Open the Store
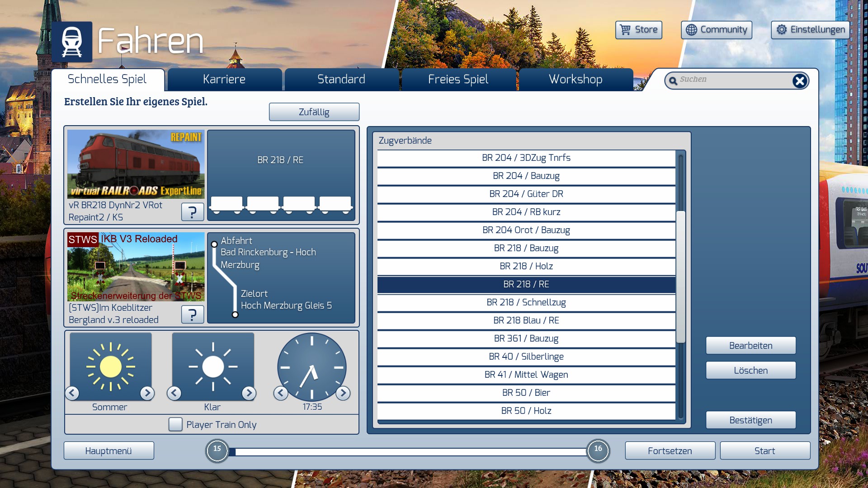The height and width of the screenshot is (488, 868). tap(638, 30)
